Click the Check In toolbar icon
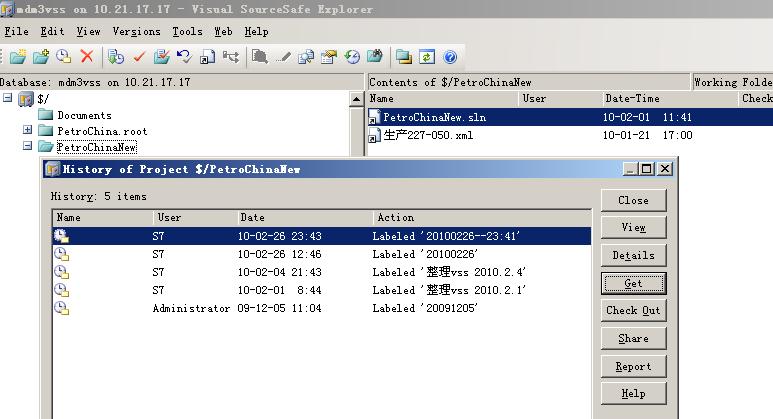The width and height of the screenshot is (773, 419). click(x=162, y=57)
